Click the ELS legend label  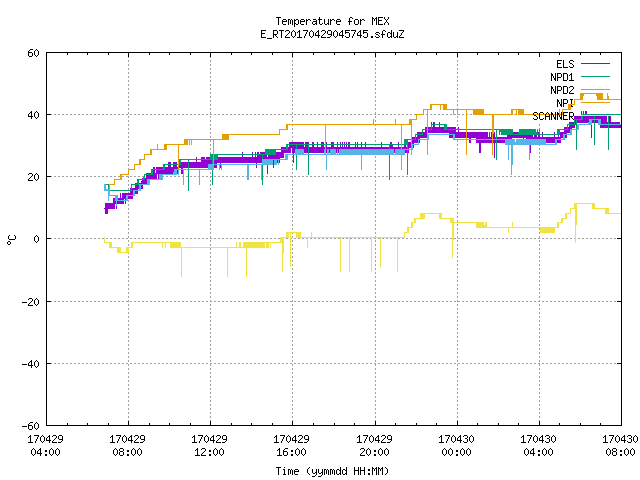565,64
